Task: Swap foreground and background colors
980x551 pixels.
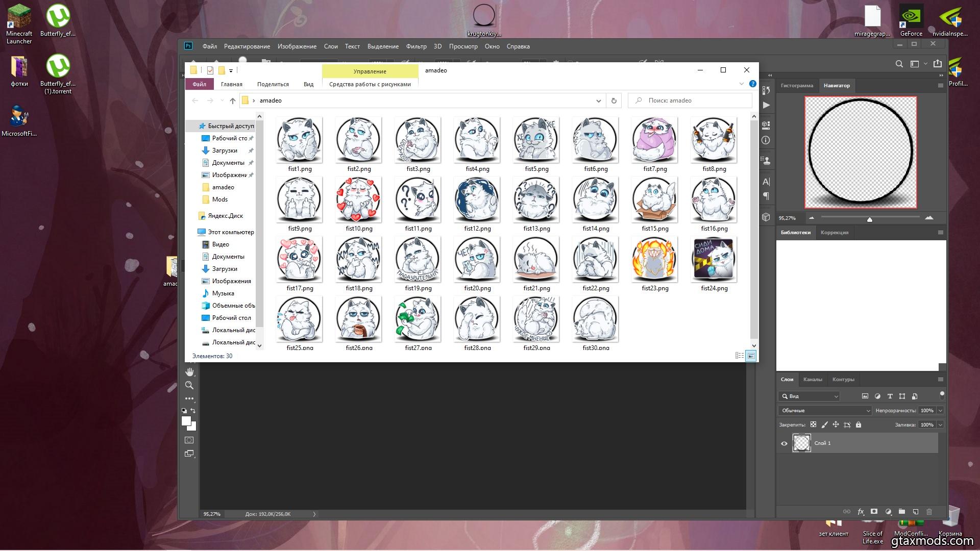Action: click(193, 410)
